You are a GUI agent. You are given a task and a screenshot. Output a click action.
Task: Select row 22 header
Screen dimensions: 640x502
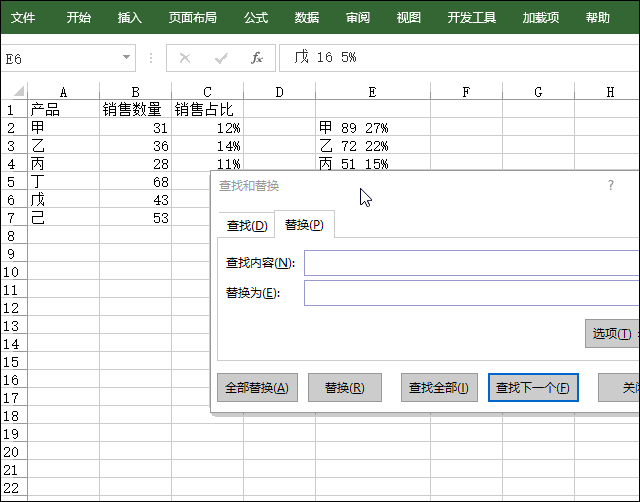[x=13, y=487]
